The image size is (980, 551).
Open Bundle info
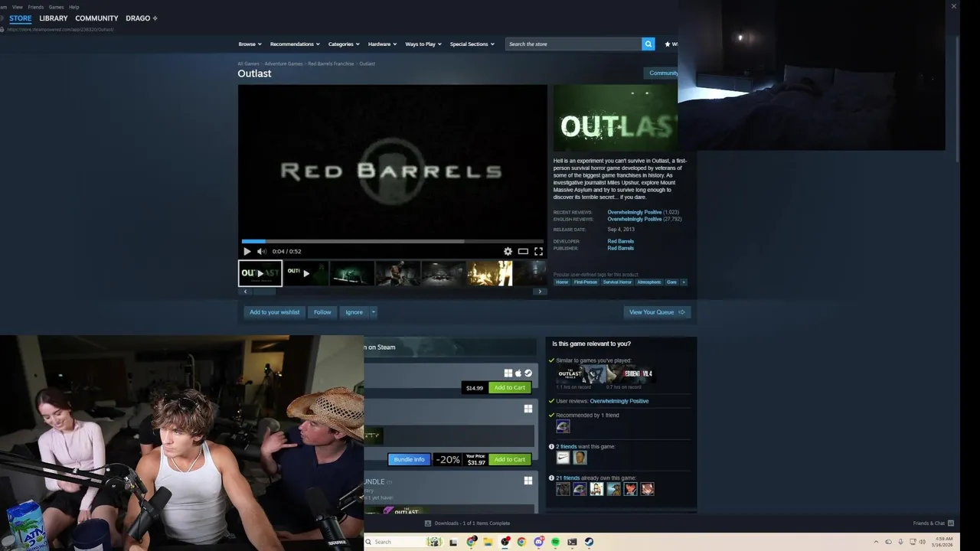[x=409, y=460]
